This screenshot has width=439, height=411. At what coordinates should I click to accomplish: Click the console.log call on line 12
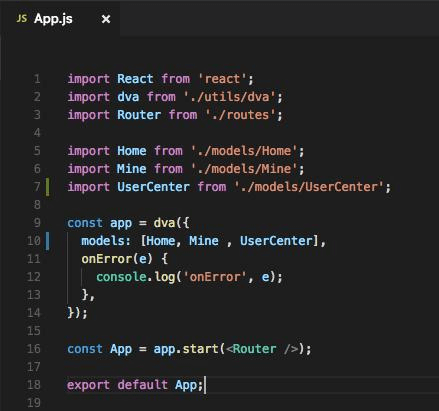point(135,277)
